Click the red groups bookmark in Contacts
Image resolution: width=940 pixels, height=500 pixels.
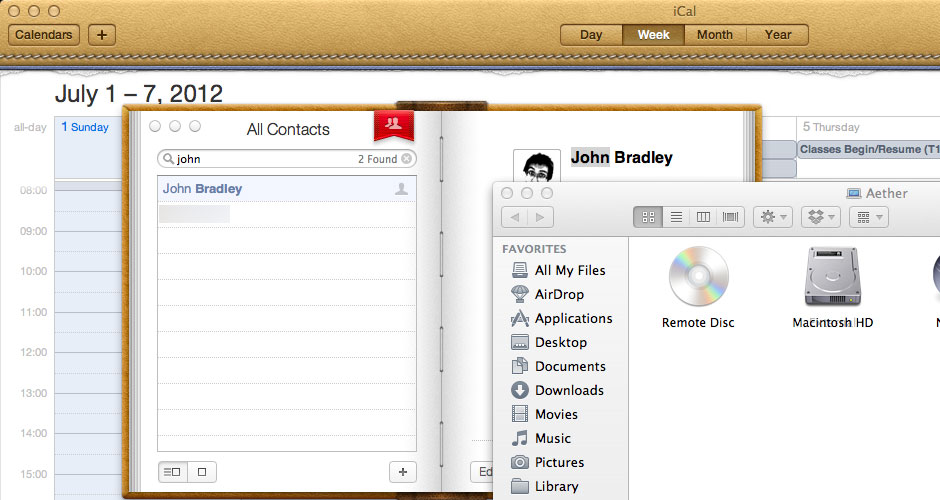pos(393,125)
